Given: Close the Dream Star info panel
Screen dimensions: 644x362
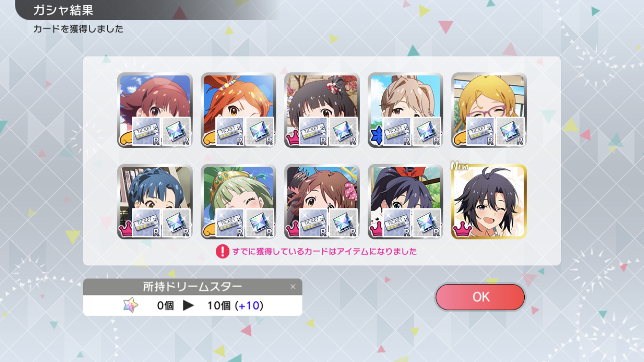Looking at the screenshot, I should pos(293,287).
